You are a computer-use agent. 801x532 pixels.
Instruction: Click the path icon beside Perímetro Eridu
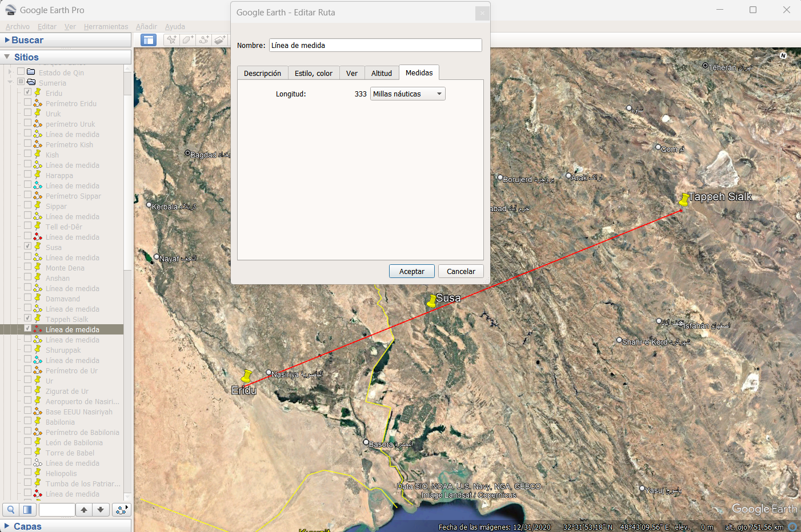point(38,103)
